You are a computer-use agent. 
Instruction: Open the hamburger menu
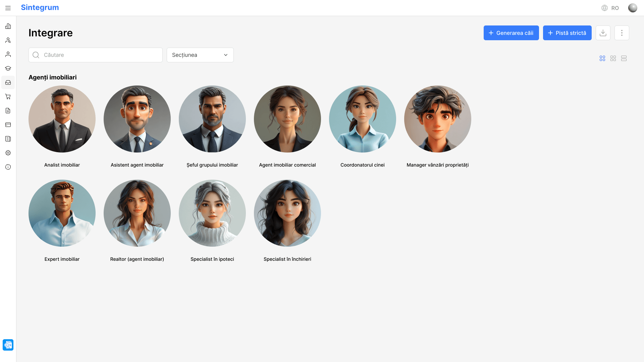[x=8, y=8]
